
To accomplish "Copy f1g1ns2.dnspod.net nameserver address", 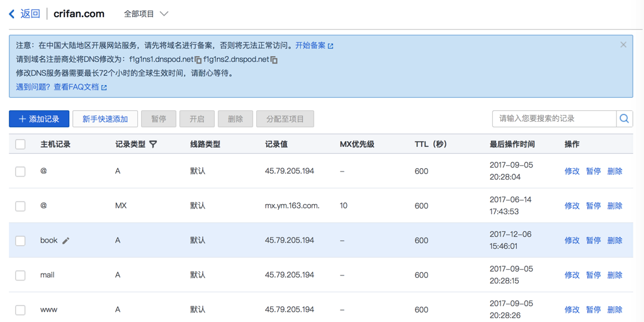I will [274, 60].
